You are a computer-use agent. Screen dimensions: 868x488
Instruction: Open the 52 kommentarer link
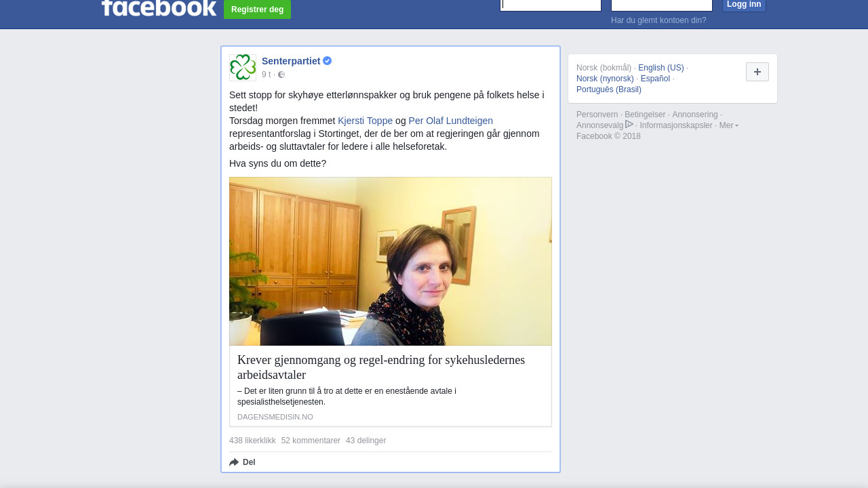[x=311, y=441]
